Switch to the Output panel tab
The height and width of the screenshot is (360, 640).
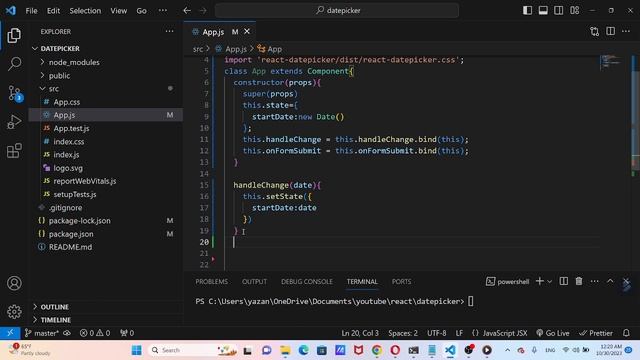254,282
